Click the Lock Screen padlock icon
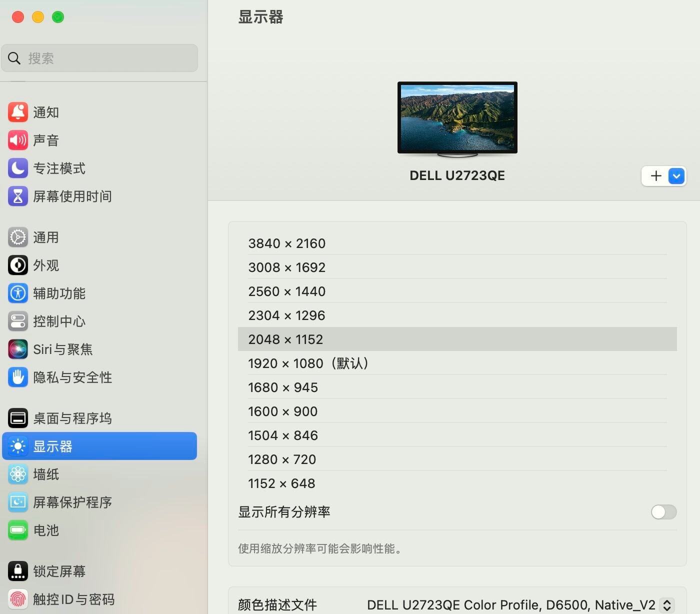Screen dimensions: 700x614 [x=18, y=571]
